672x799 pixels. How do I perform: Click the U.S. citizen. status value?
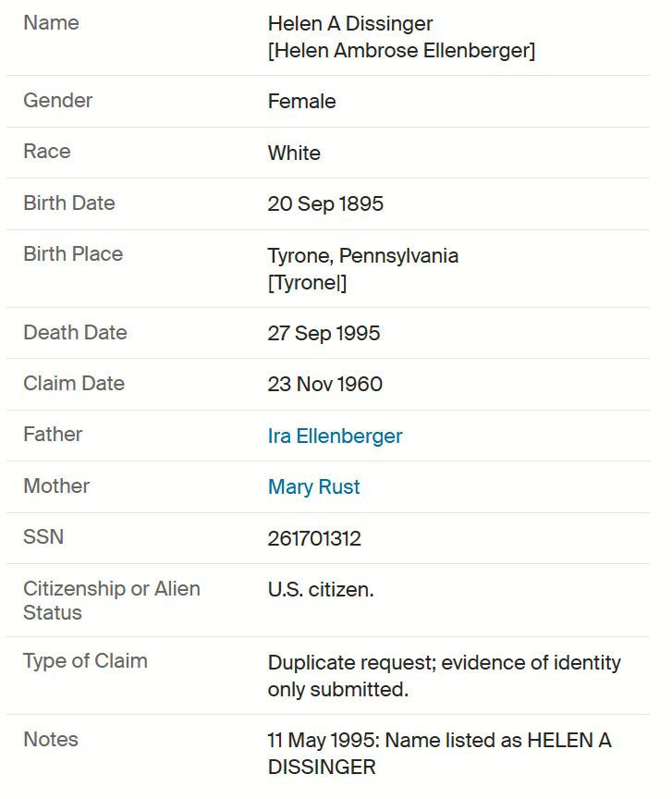(321, 590)
